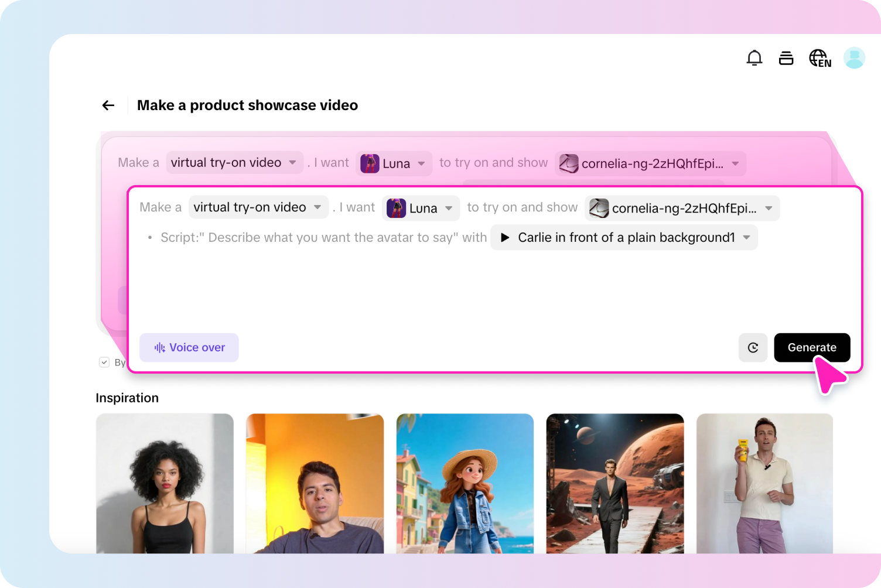Click the play icon next to Carlie voice
Screen dimensions: 881x588
pos(504,237)
